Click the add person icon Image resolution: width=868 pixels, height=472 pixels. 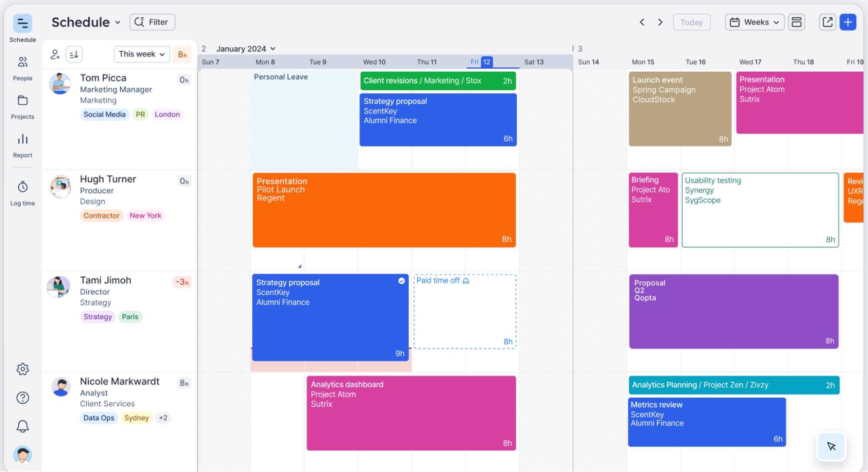55,54
